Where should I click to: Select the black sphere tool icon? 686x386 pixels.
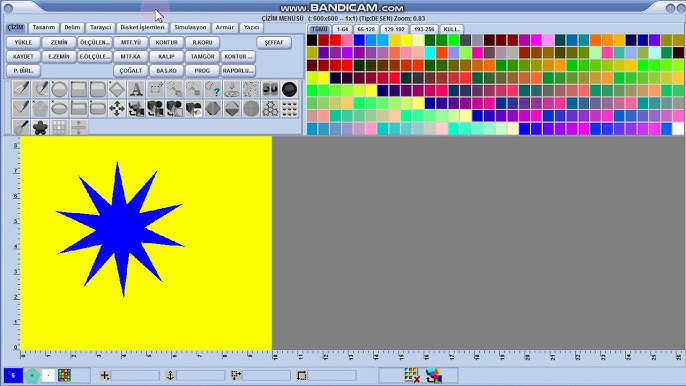click(x=290, y=89)
